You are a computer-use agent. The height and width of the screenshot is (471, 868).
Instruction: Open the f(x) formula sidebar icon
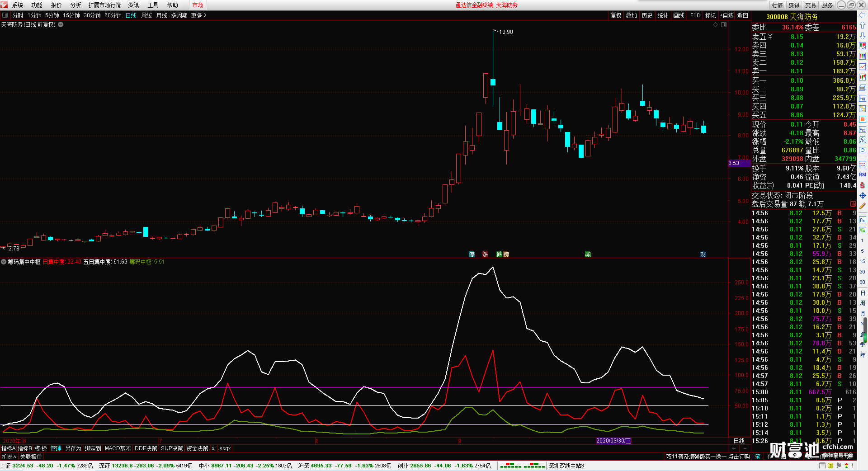863,140
